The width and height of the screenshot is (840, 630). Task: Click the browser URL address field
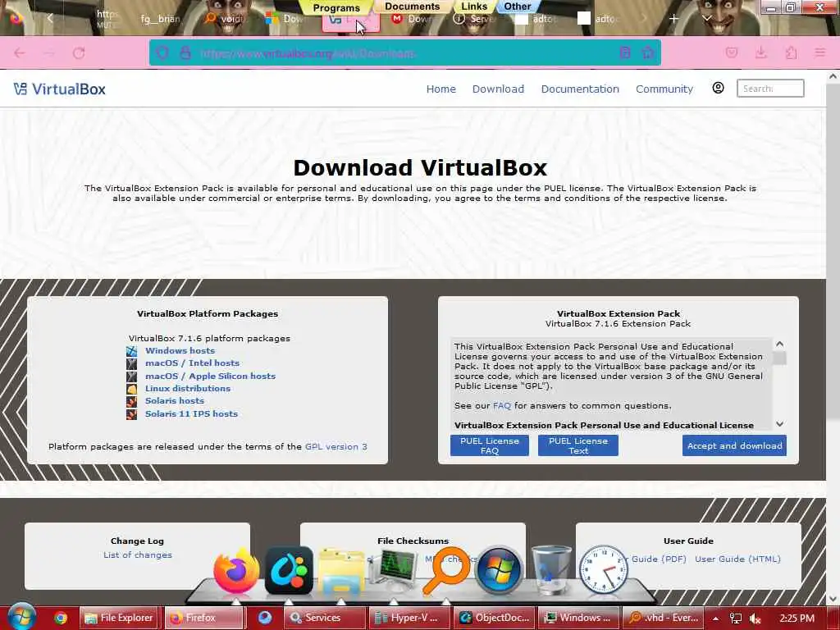pos(404,53)
